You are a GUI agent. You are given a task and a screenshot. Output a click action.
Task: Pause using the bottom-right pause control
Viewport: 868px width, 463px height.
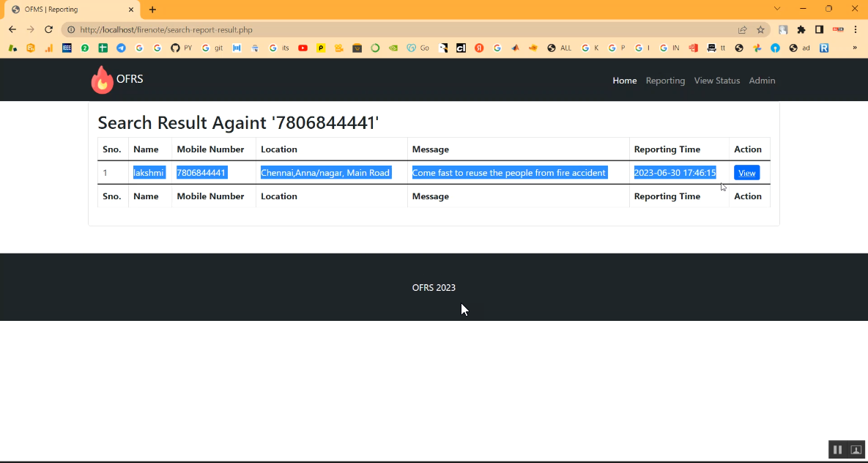[837, 450]
